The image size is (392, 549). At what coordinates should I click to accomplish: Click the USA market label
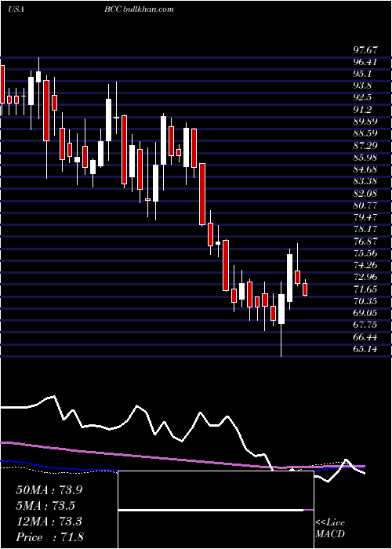[x=16, y=9]
